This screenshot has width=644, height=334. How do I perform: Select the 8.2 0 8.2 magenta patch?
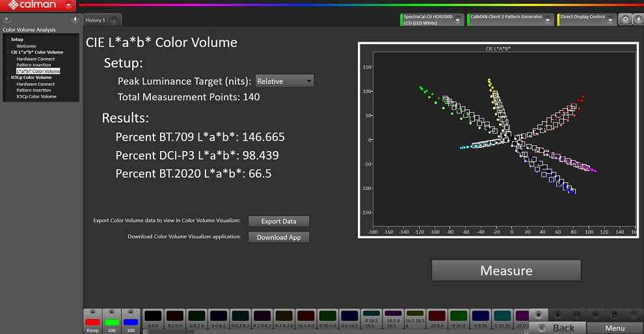pos(262,319)
